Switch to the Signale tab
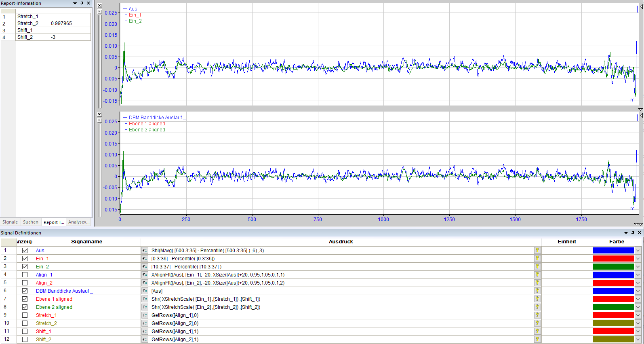This screenshot has width=644, height=344. pyautogui.click(x=10, y=222)
